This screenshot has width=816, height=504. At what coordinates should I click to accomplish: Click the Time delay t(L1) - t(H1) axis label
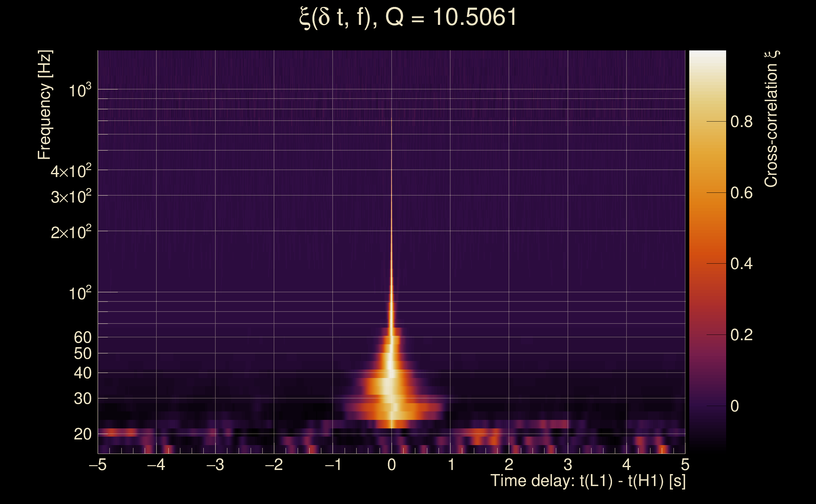(588, 481)
